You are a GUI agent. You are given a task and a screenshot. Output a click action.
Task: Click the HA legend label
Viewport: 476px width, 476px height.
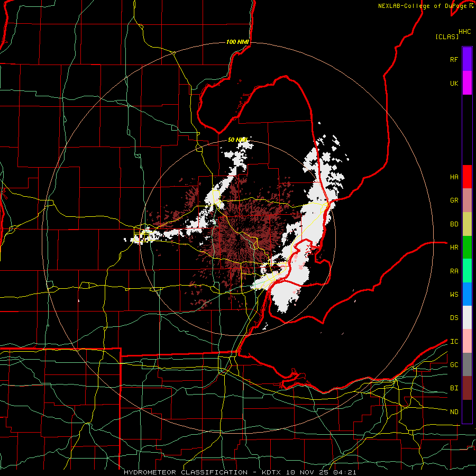(x=454, y=177)
